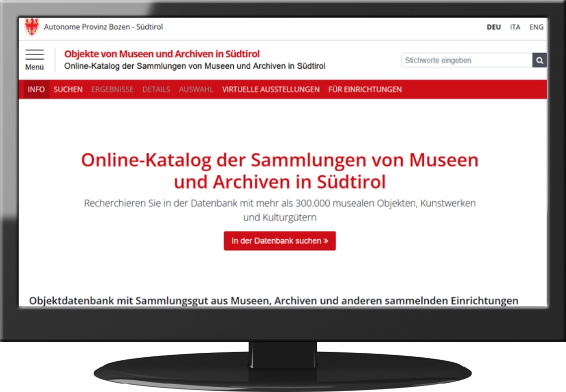This screenshot has height=392, width=566.
Task: Click the magnifying glass search button
Action: (x=539, y=60)
